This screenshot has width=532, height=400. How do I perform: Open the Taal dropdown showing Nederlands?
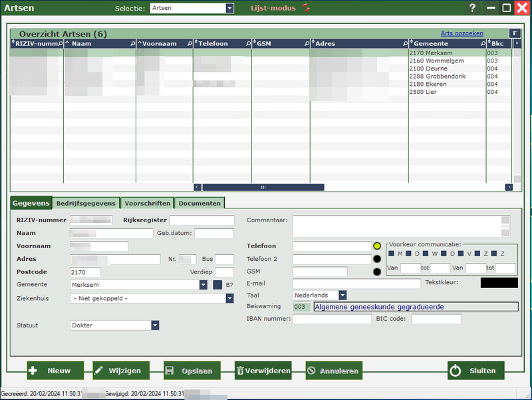click(342, 295)
